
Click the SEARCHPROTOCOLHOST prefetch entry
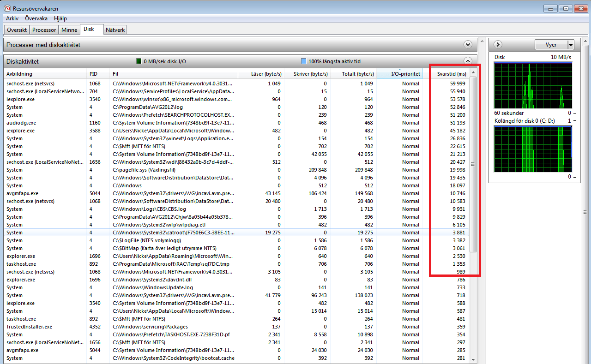coord(173,115)
